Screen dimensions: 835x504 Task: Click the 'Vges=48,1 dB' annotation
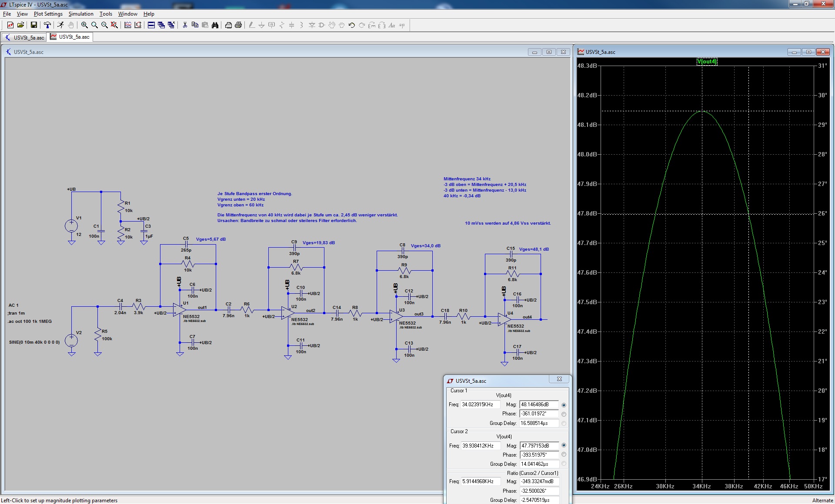(534, 249)
